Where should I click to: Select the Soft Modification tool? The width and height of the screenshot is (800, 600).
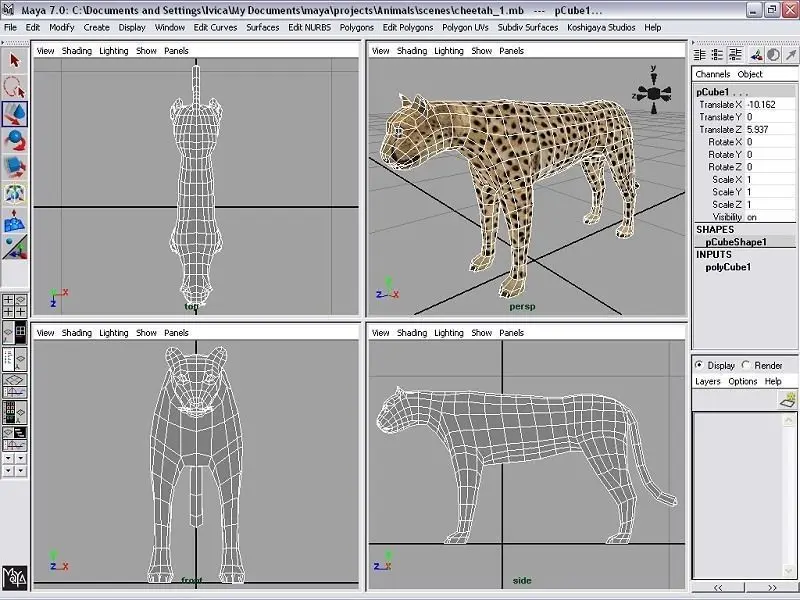point(14,220)
